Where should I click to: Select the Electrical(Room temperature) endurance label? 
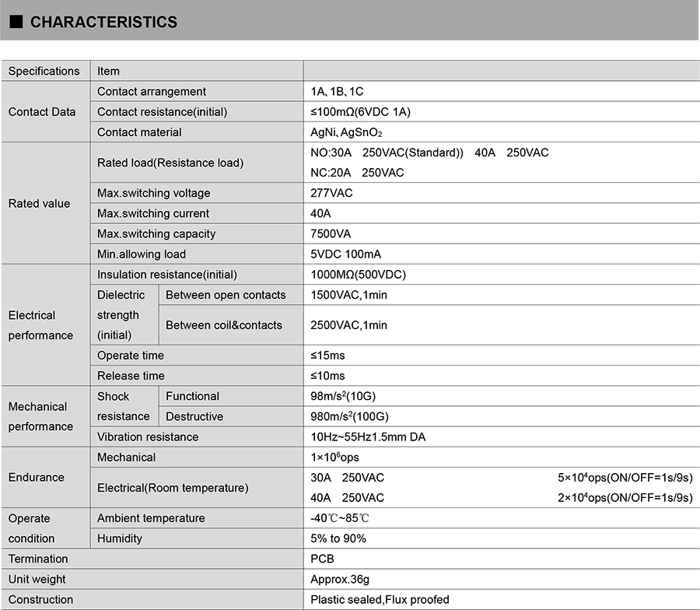pyautogui.click(x=173, y=488)
